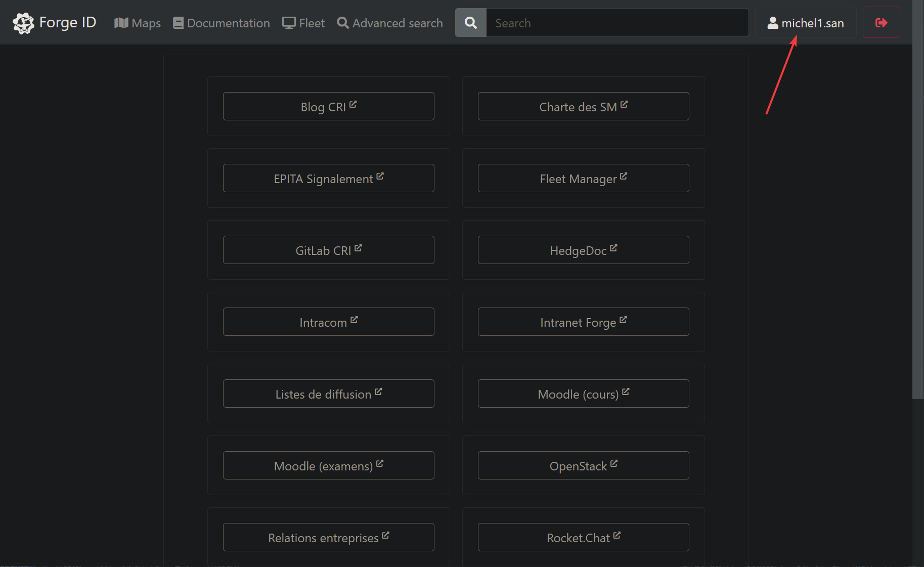Click the Maps map icon
The height and width of the screenshot is (567, 924).
(x=121, y=23)
